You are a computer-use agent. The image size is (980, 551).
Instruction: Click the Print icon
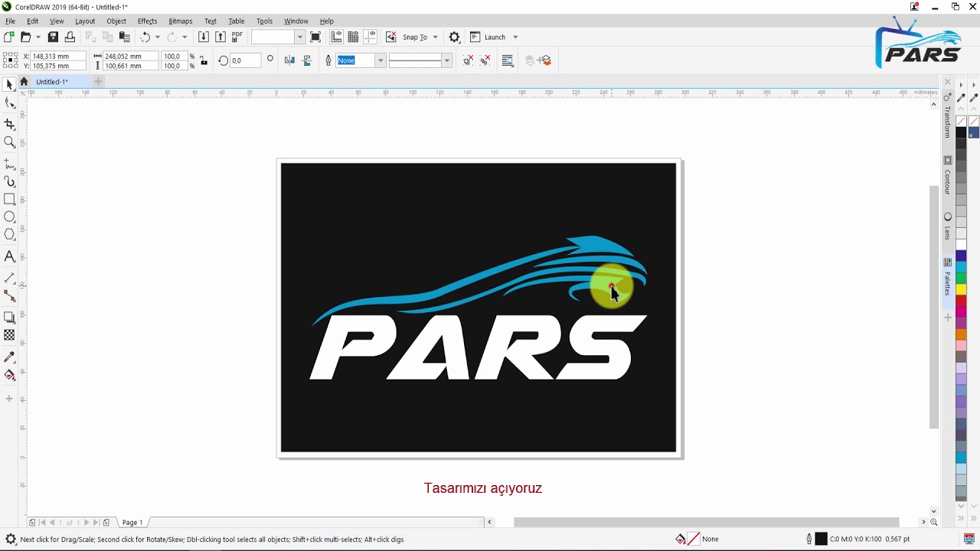(70, 37)
